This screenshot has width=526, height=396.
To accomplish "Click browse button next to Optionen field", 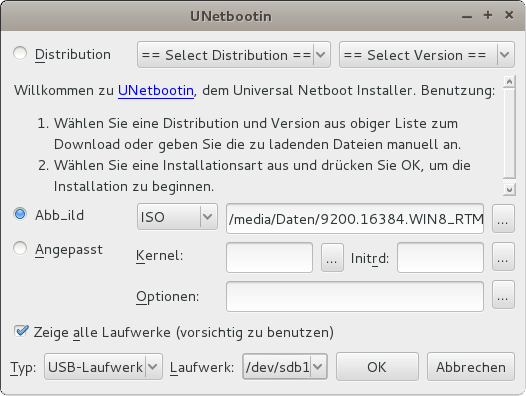I will [x=503, y=295].
